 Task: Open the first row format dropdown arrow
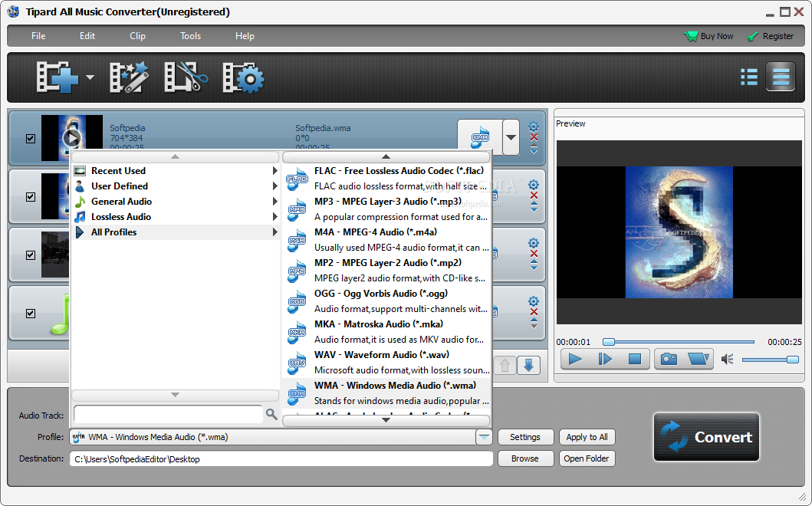point(511,137)
